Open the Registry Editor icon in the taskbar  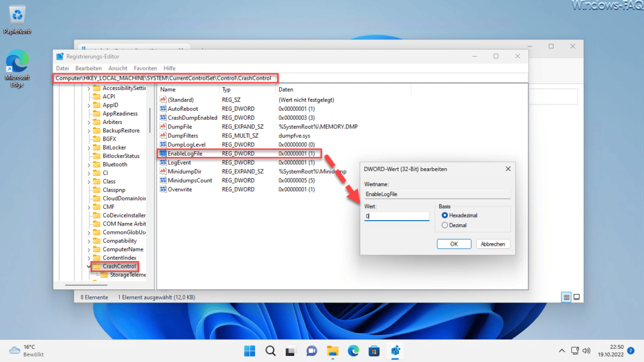[x=395, y=351]
